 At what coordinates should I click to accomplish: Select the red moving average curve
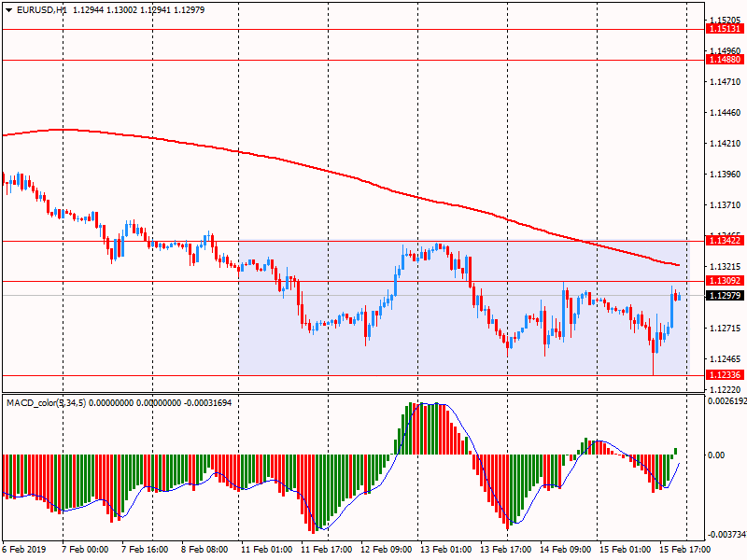(329, 171)
